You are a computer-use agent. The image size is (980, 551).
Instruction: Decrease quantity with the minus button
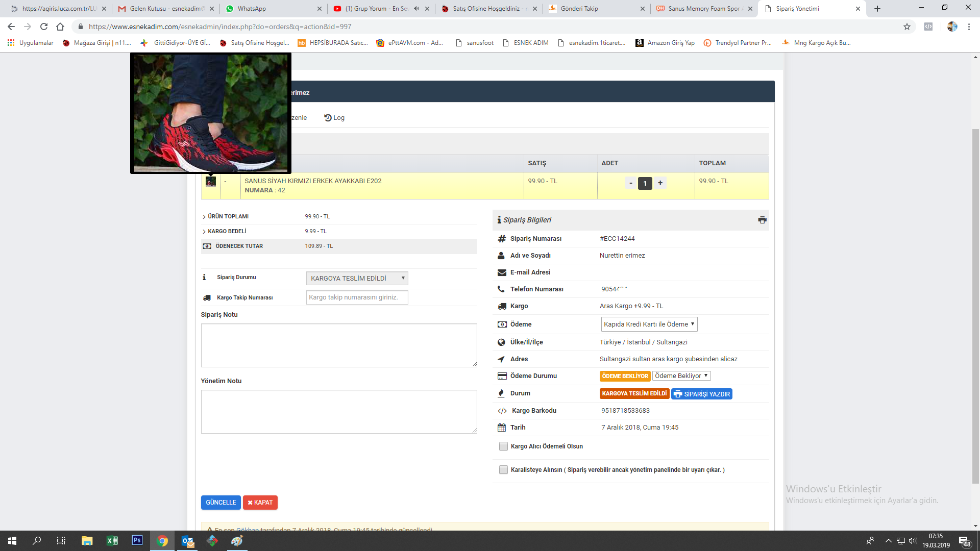click(631, 183)
